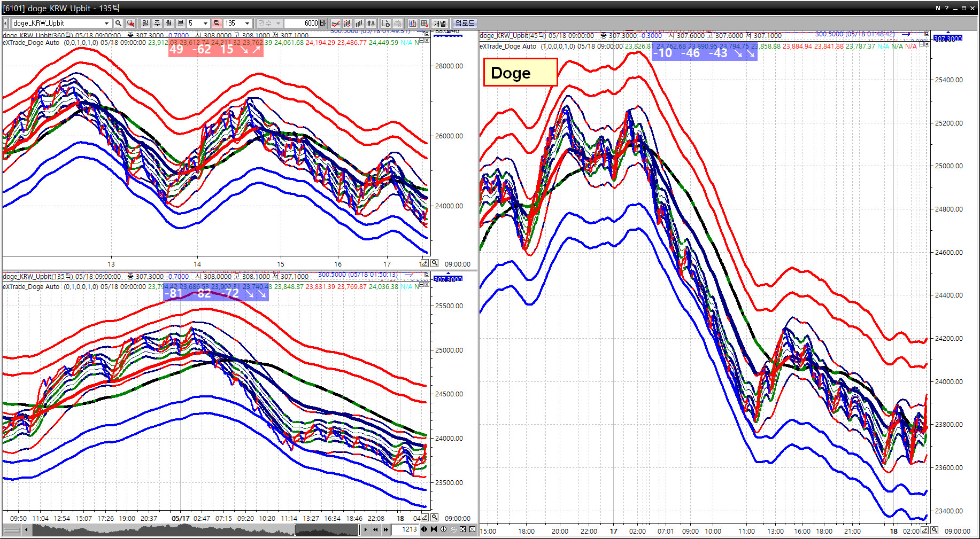Click the toolbar's left collapse arrow
The image size is (980, 539).
coord(5,24)
